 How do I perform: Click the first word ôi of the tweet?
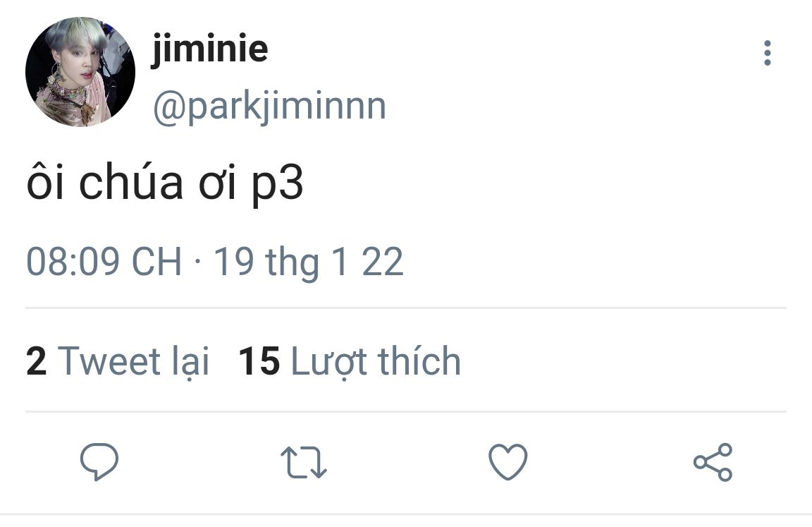45,181
